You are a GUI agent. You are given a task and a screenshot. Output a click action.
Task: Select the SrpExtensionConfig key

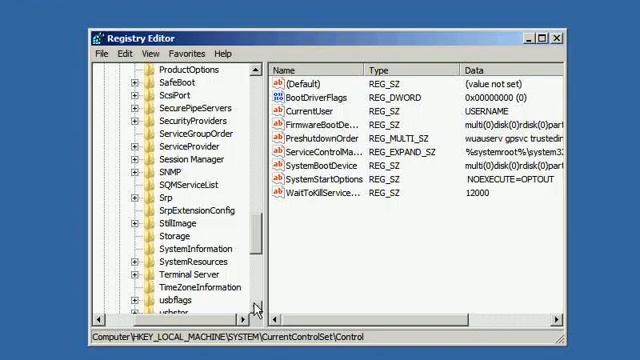point(197,211)
